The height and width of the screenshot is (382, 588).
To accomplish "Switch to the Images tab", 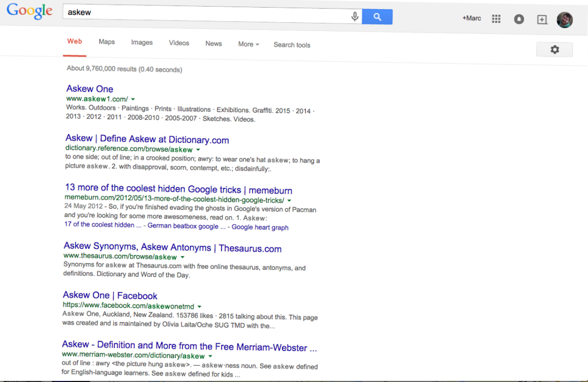I will coord(142,43).
